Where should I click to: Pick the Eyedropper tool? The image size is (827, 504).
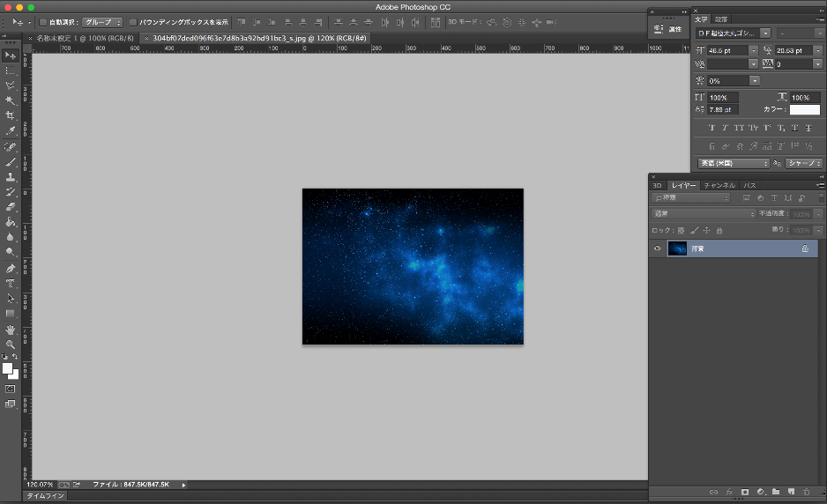[x=11, y=130]
